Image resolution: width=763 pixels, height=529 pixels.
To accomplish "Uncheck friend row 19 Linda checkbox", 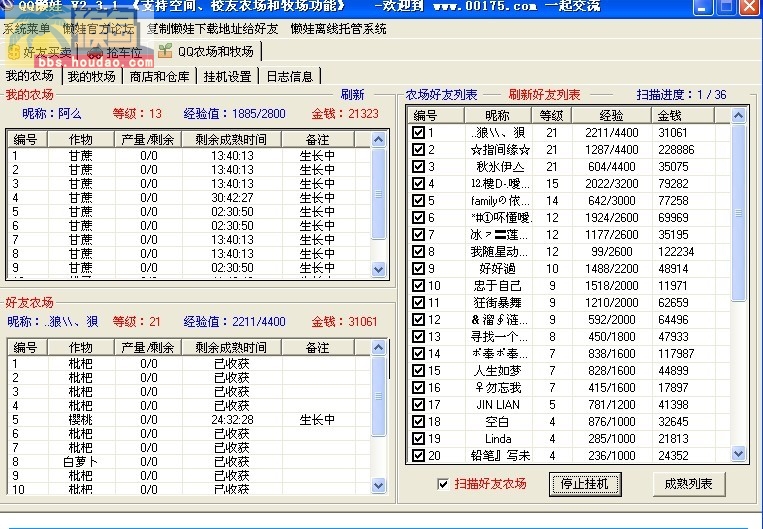I will (x=418, y=439).
